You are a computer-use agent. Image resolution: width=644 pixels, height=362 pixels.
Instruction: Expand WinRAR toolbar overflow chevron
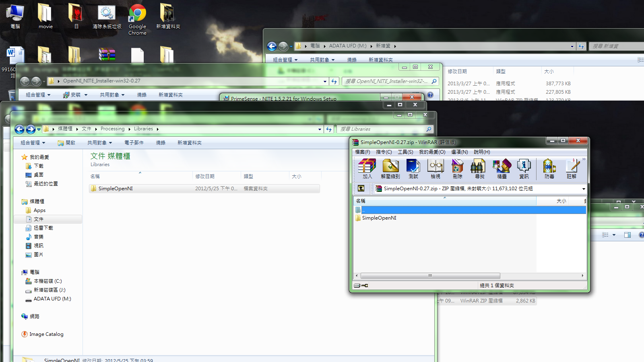pyautogui.click(x=584, y=160)
